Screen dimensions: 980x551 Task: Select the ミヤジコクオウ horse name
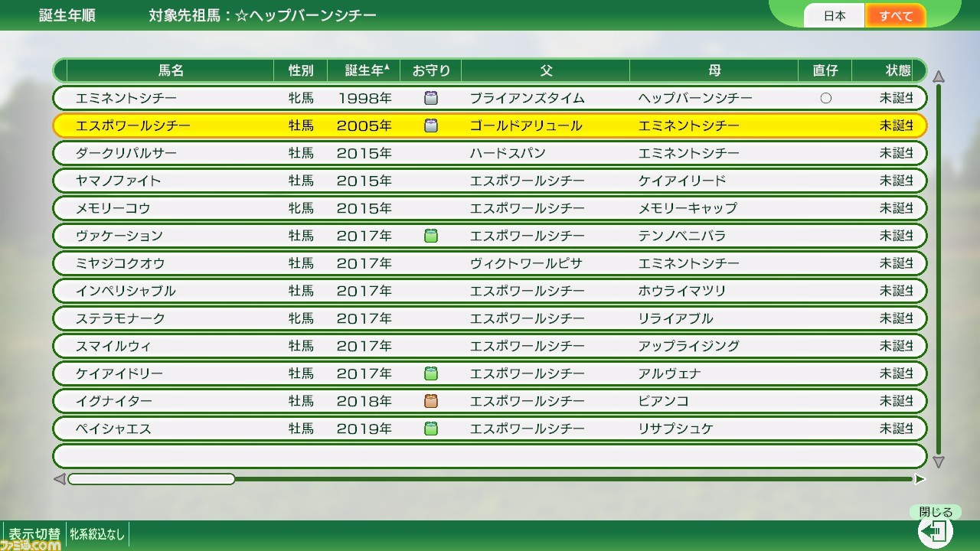[x=119, y=263]
